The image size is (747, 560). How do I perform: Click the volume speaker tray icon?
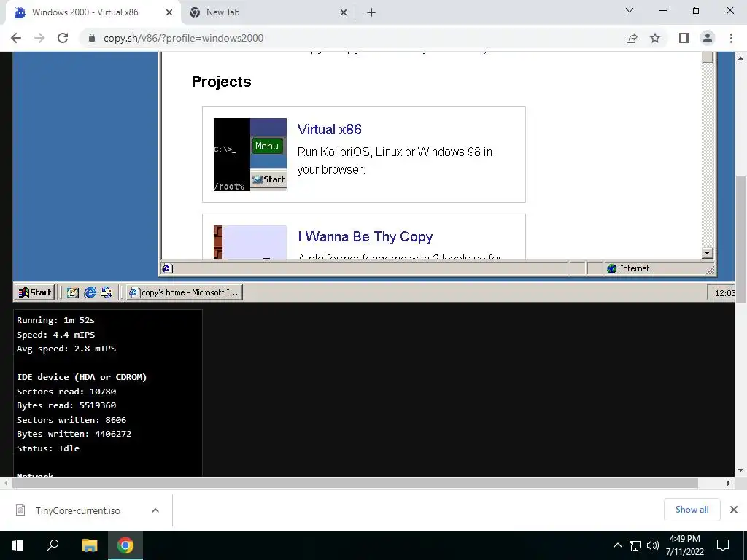[652, 545]
